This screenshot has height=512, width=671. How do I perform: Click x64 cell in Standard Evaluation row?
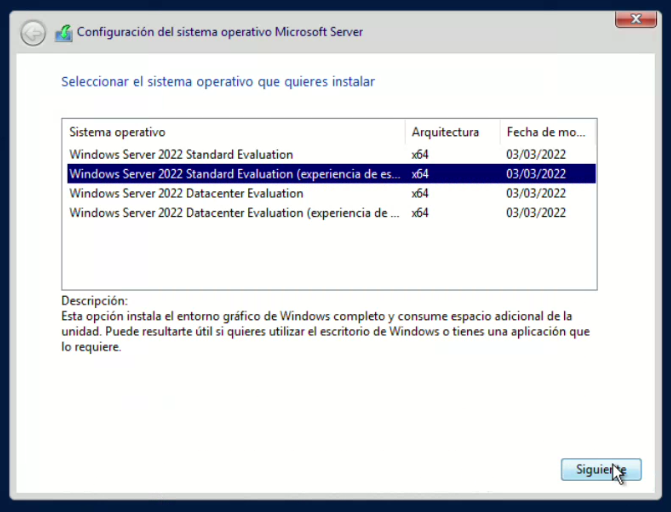pos(420,154)
